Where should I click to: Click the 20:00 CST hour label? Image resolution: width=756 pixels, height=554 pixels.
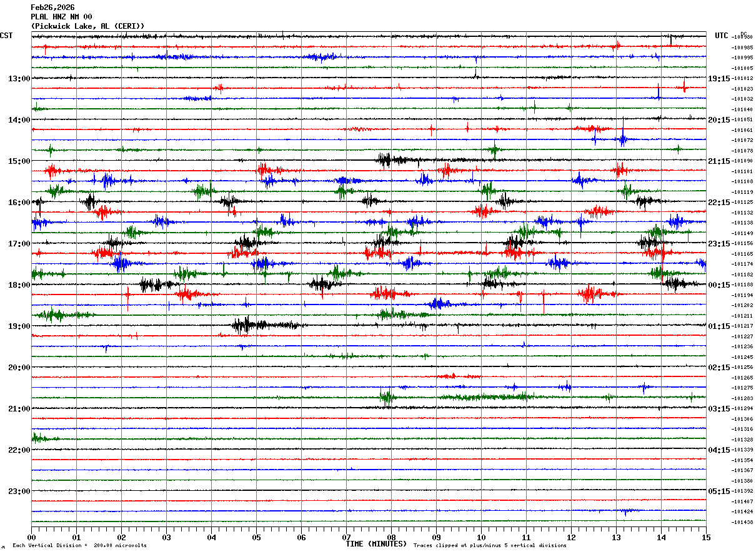[19, 368]
